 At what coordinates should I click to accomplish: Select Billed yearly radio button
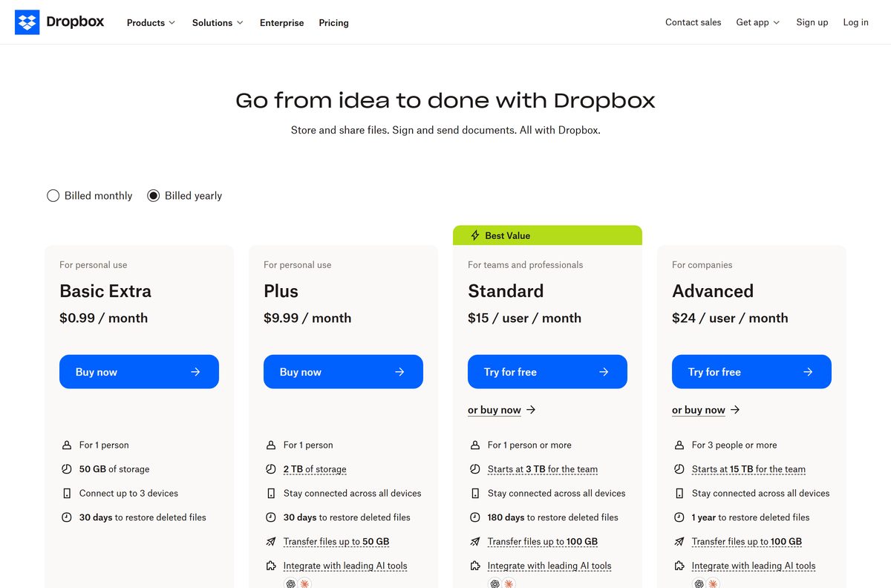click(153, 196)
